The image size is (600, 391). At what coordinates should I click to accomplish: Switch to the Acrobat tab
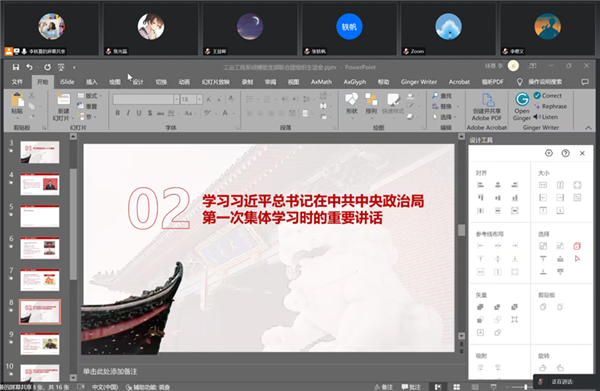(x=459, y=82)
